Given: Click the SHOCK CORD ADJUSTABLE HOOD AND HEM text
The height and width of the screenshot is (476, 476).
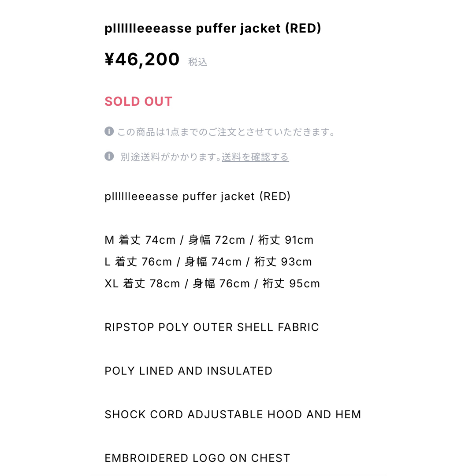Looking at the screenshot, I should pos(233,415).
